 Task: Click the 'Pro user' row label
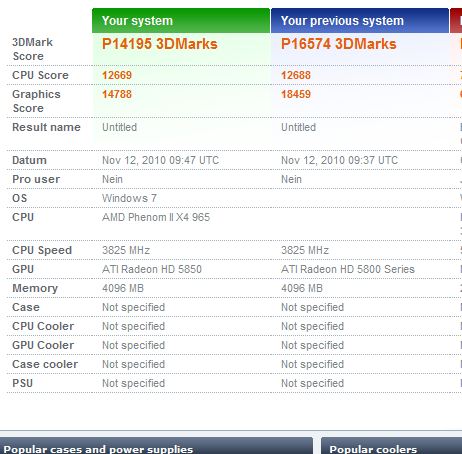coord(36,179)
